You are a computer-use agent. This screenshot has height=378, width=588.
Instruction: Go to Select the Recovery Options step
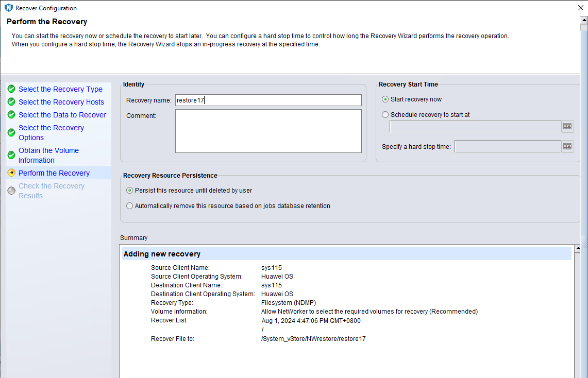[52, 133]
